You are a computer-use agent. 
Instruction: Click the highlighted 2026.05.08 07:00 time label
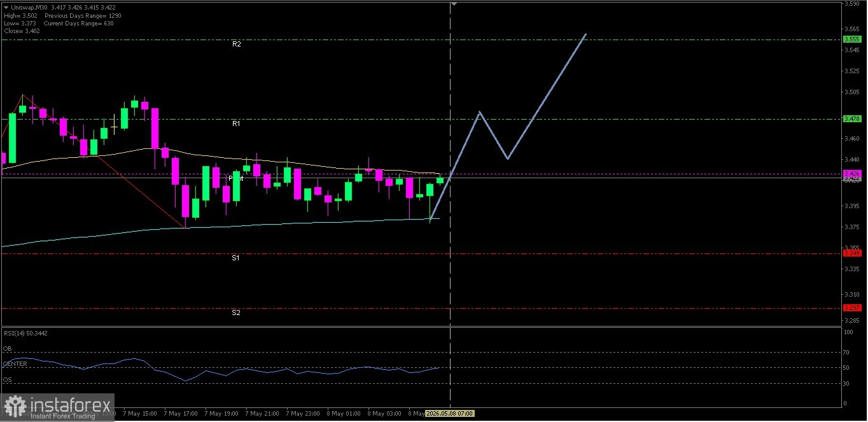449,413
